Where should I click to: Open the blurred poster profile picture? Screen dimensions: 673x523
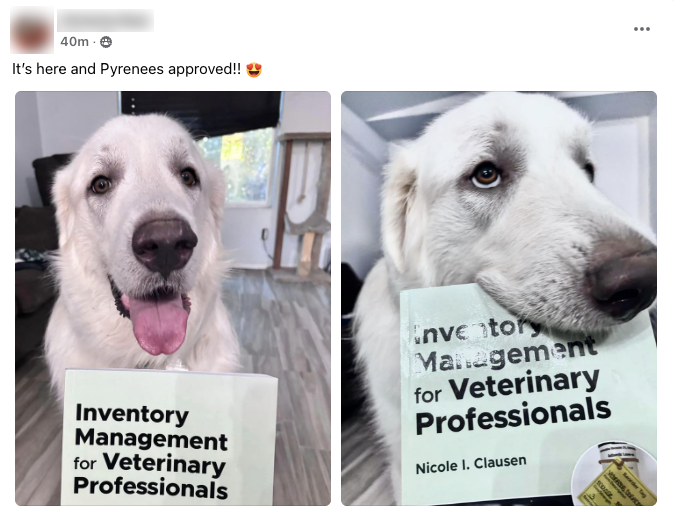click(x=32, y=31)
